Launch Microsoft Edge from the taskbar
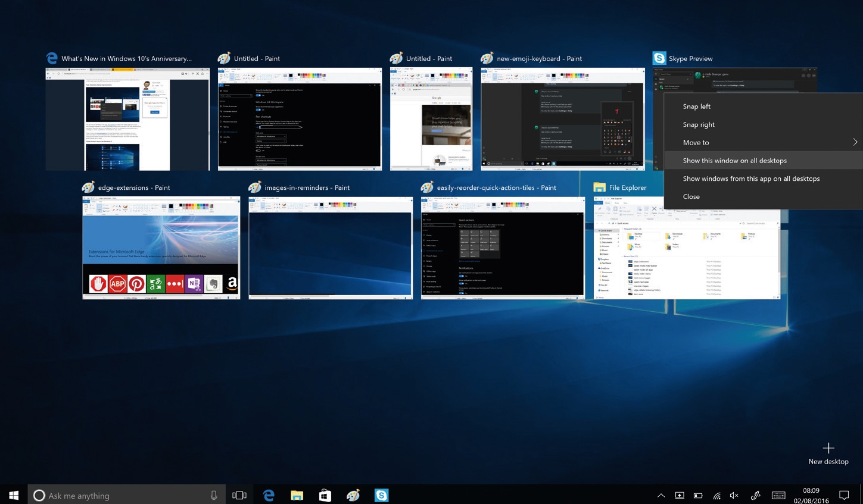Image resolution: width=863 pixels, height=504 pixels. (269, 495)
